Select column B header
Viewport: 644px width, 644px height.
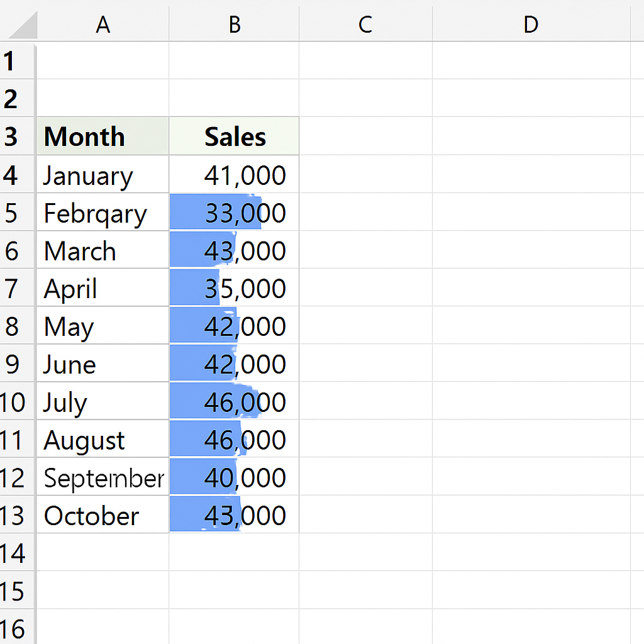(x=234, y=25)
